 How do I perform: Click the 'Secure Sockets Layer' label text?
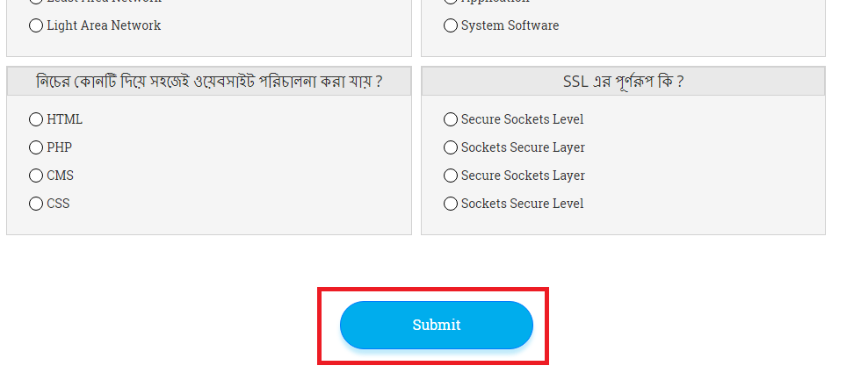pos(523,176)
